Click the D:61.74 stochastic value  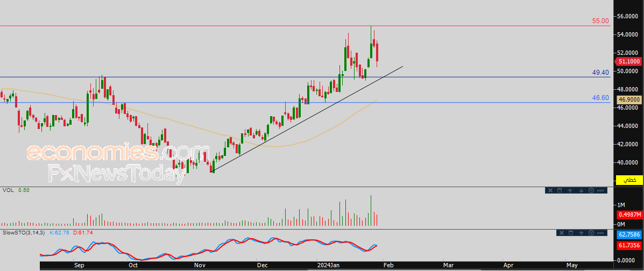82,233
